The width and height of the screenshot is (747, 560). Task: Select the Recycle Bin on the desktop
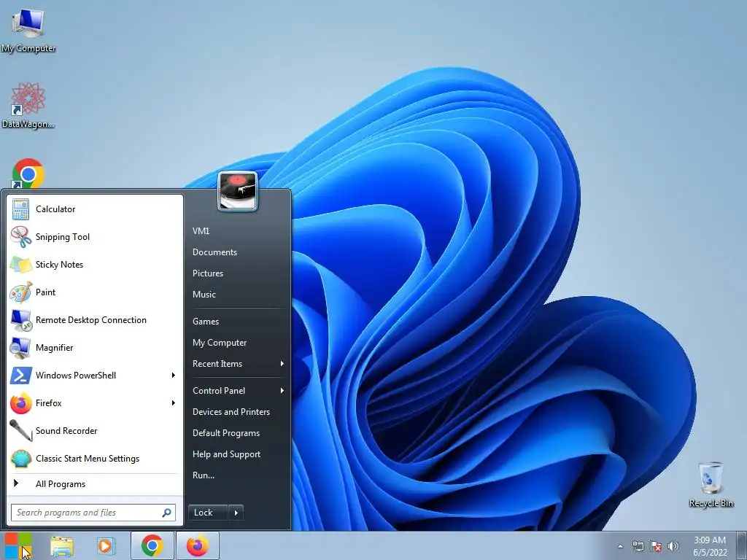[711, 484]
